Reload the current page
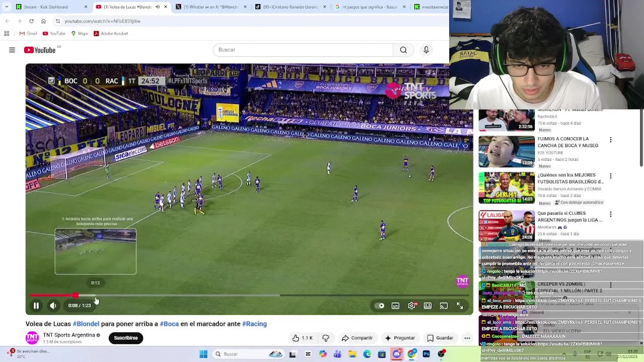The height and width of the screenshot is (362, 644). 31,21
